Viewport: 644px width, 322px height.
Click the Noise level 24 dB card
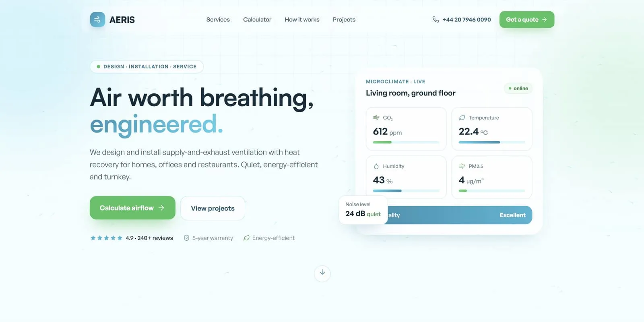tap(363, 210)
